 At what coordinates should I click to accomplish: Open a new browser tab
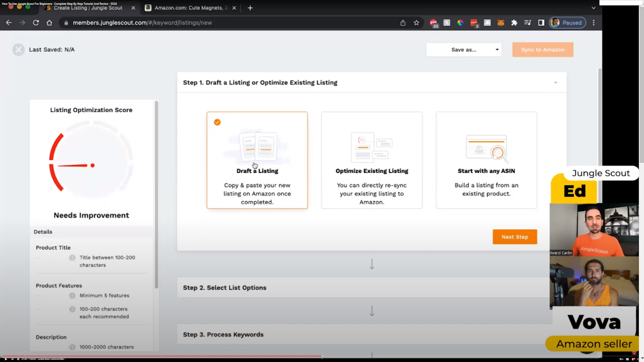pyautogui.click(x=250, y=8)
